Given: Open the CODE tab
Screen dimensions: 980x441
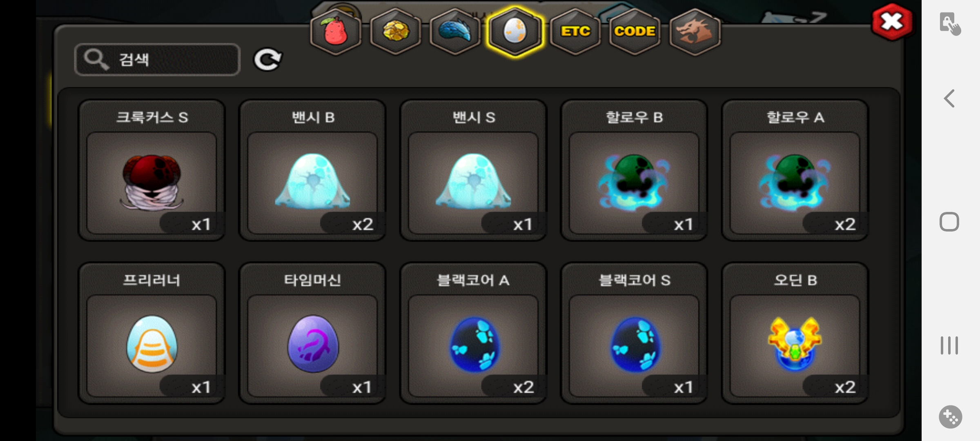Looking at the screenshot, I should pyautogui.click(x=635, y=31).
